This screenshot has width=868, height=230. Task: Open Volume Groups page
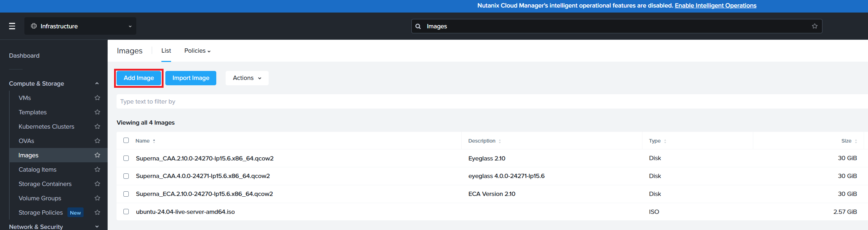pos(40,198)
